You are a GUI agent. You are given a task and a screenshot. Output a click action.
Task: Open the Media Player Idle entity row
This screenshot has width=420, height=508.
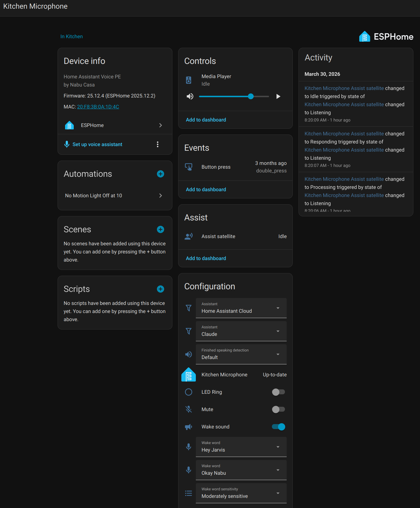(x=235, y=80)
